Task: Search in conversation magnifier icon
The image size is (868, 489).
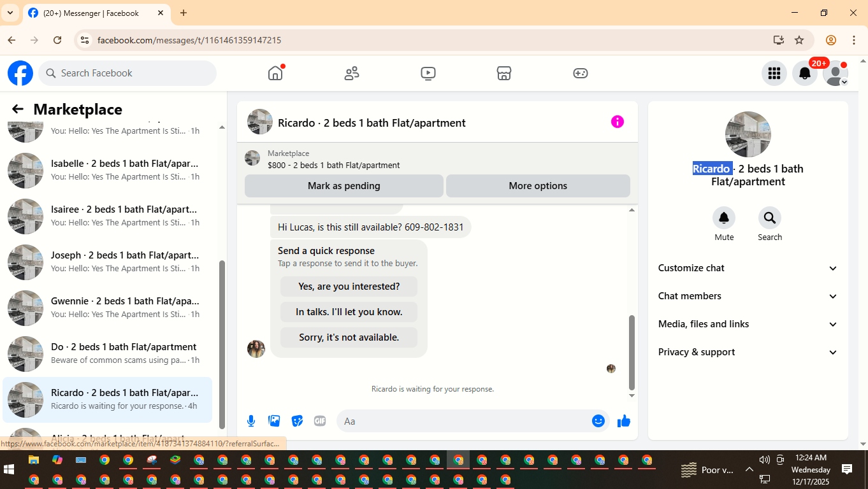Action: pyautogui.click(x=770, y=218)
